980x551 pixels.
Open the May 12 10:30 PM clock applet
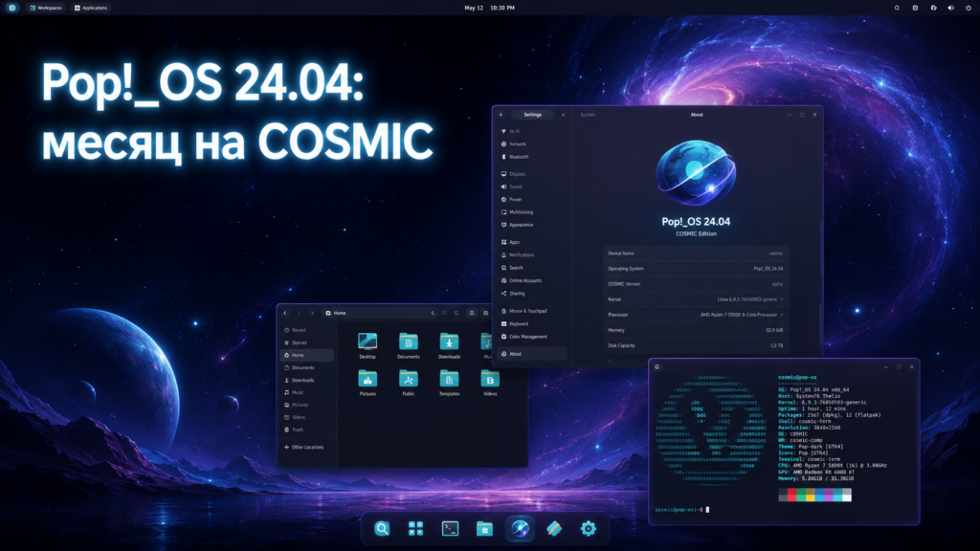tap(489, 8)
